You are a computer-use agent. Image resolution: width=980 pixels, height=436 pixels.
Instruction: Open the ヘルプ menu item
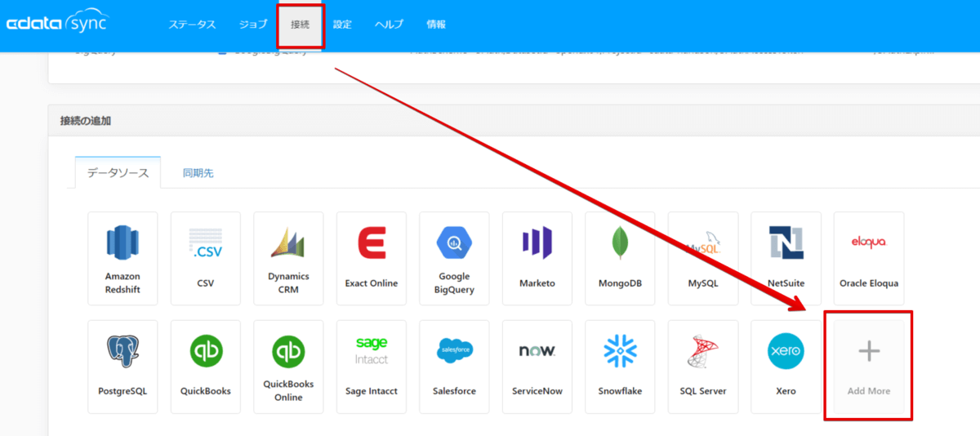tap(389, 24)
